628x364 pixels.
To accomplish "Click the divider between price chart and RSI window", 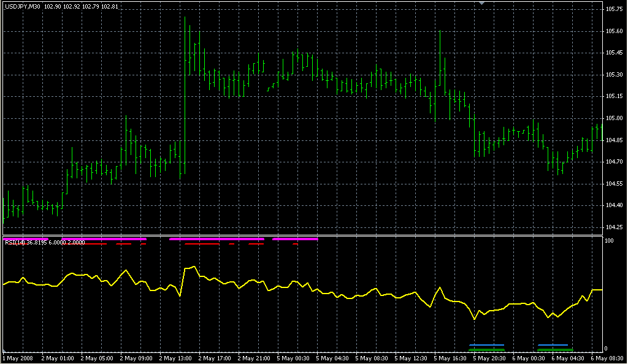I will [x=301, y=235].
